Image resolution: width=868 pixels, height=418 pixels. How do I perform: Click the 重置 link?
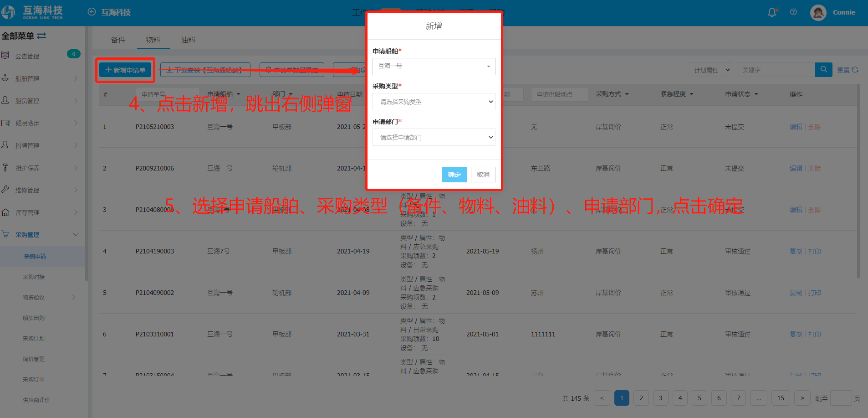tap(843, 70)
